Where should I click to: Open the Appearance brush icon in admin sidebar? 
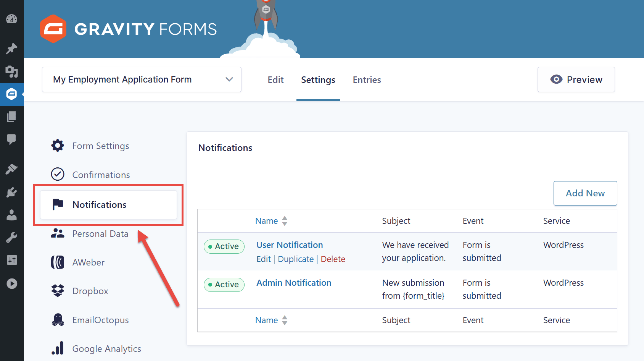click(x=11, y=169)
